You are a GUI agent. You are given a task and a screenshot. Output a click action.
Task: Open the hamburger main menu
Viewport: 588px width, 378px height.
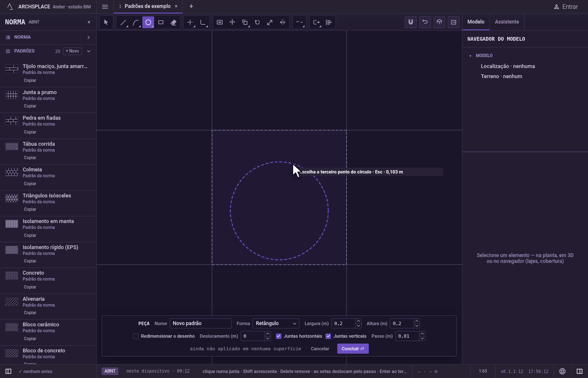point(105,7)
